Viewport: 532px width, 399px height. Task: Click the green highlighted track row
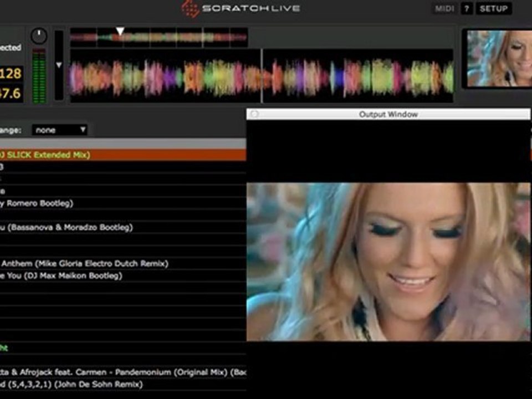pos(123,348)
